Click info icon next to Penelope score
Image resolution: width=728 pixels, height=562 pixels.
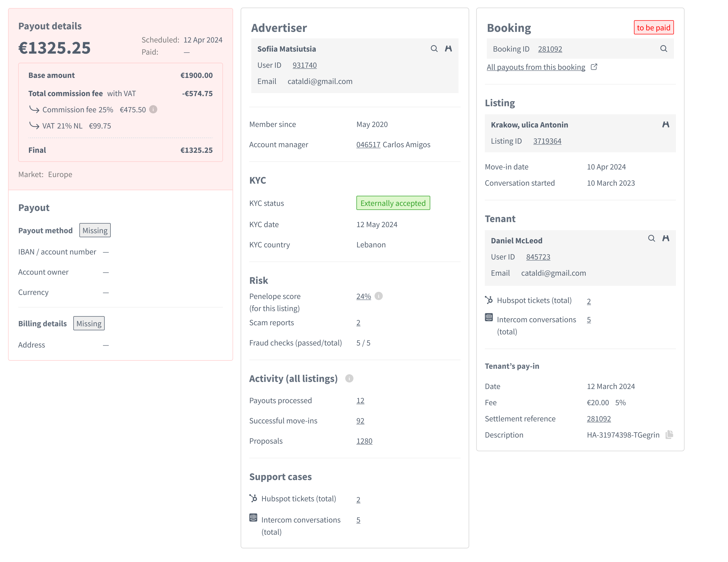tap(378, 296)
